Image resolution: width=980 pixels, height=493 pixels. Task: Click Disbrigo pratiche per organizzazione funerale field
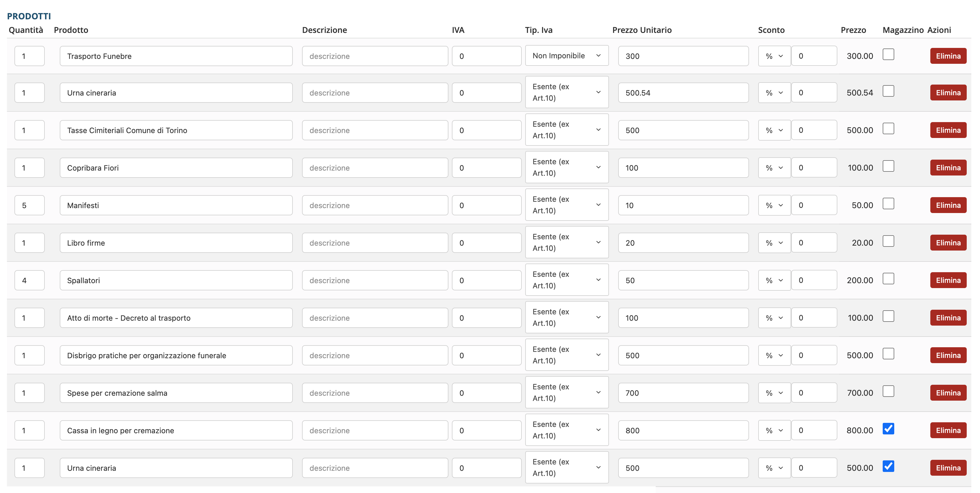[176, 355]
